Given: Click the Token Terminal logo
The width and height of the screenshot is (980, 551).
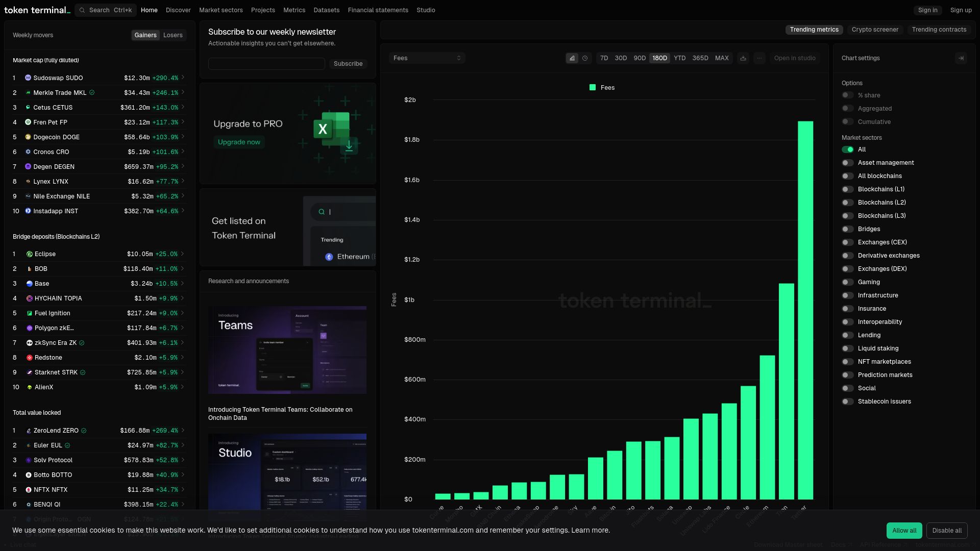Looking at the screenshot, I should (x=37, y=10).
